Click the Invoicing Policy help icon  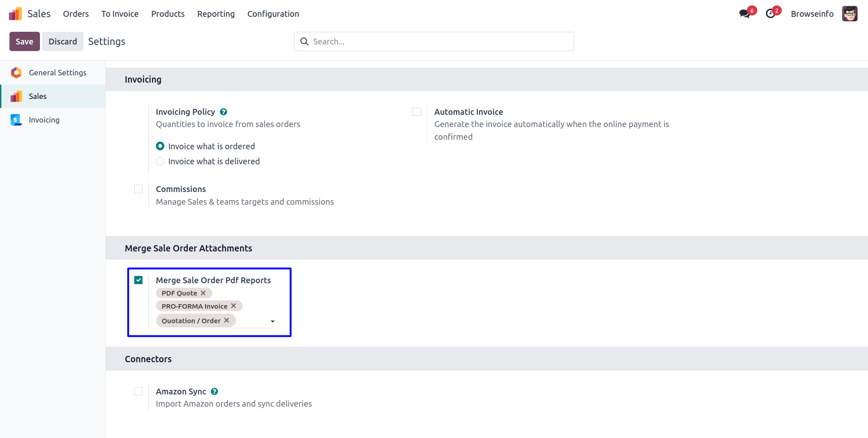pos(223,112)
